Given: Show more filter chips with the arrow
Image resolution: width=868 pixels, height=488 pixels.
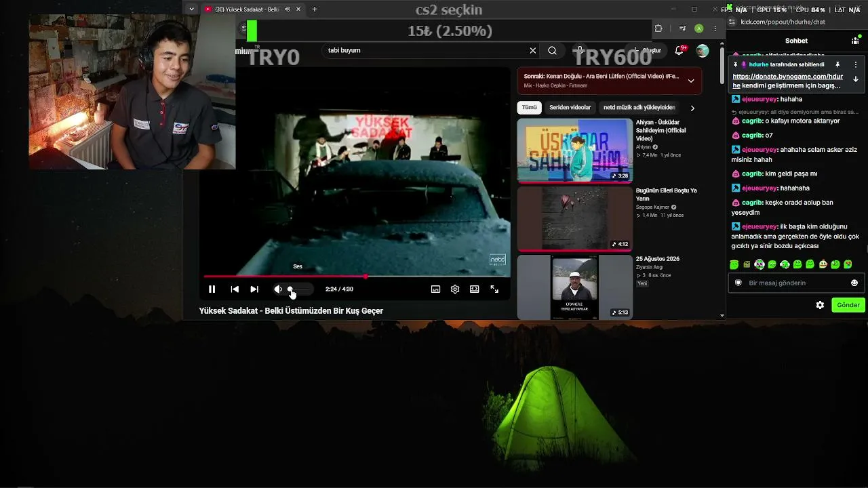Looking at the screenshot, I should 692,108.
